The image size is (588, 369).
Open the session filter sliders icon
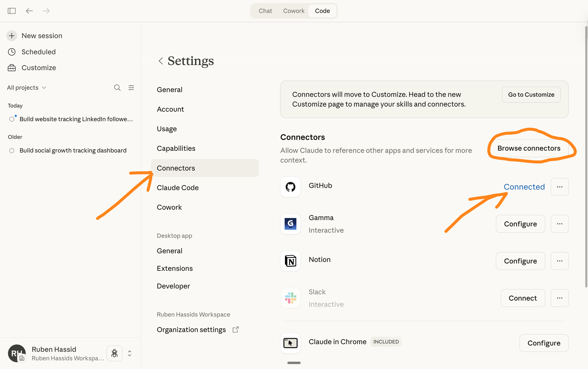(131, 88)
